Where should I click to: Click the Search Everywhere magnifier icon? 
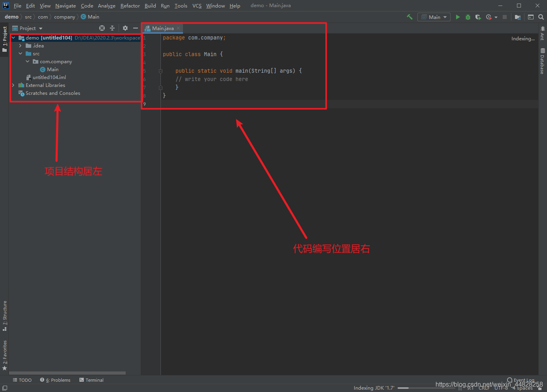point(541,17)
